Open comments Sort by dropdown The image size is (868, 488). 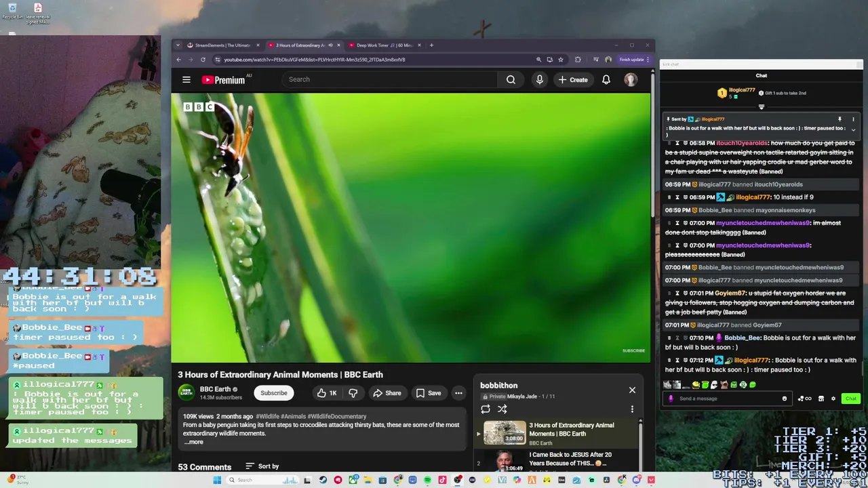click(x=262, y=466)
